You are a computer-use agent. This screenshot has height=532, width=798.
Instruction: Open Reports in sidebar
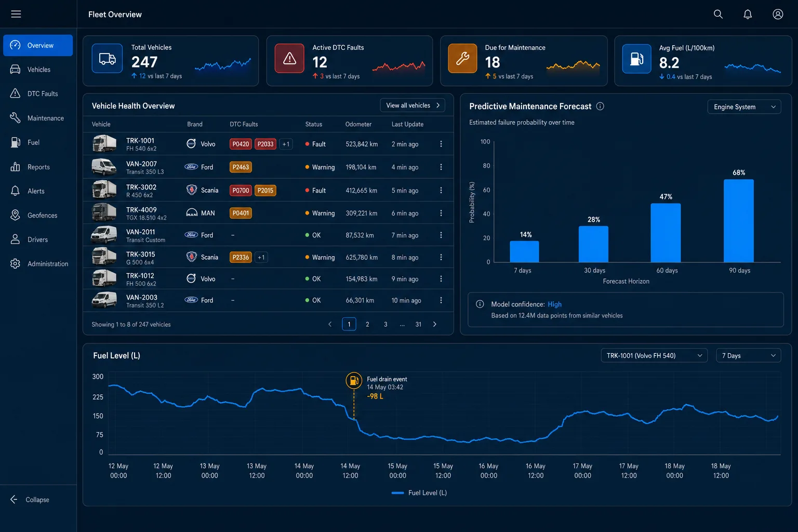click(x=38, y=167)
